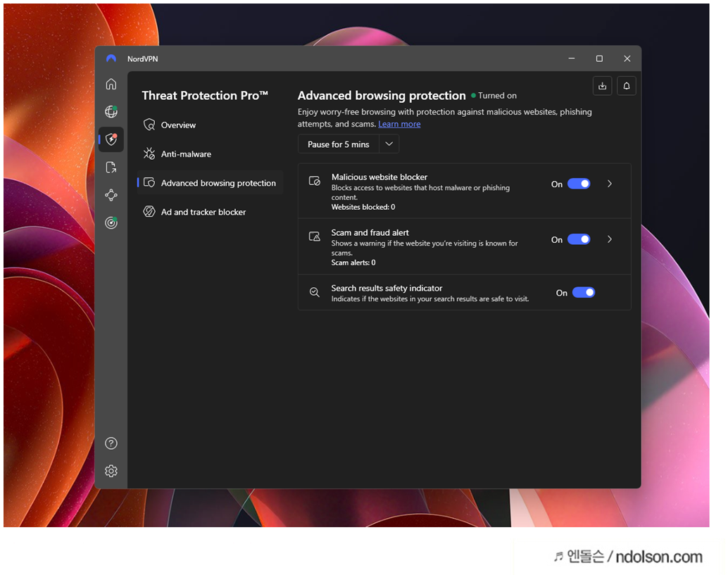The image size is (728, 575).
Task: Click the Search results safety indicator title
Action: pos(387,288)
